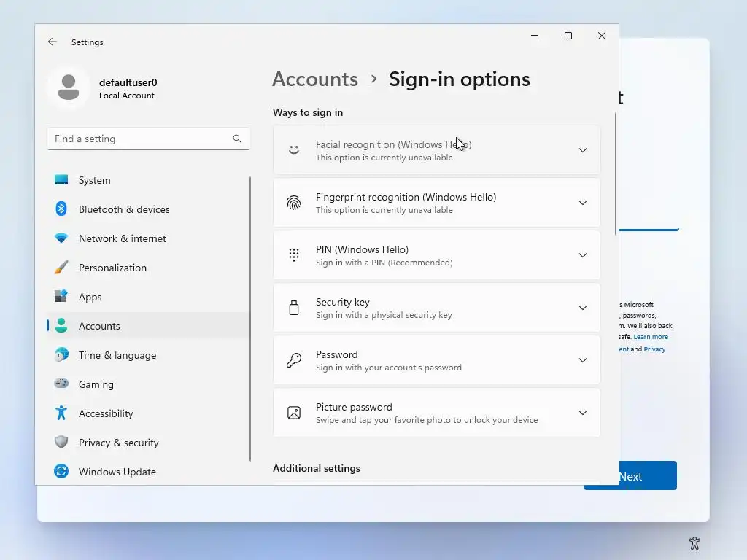Image resolution: width=747 pixels, height=560 pixels.
Task: Click the Security key USB icon
Action: click(x=294, y=308)
